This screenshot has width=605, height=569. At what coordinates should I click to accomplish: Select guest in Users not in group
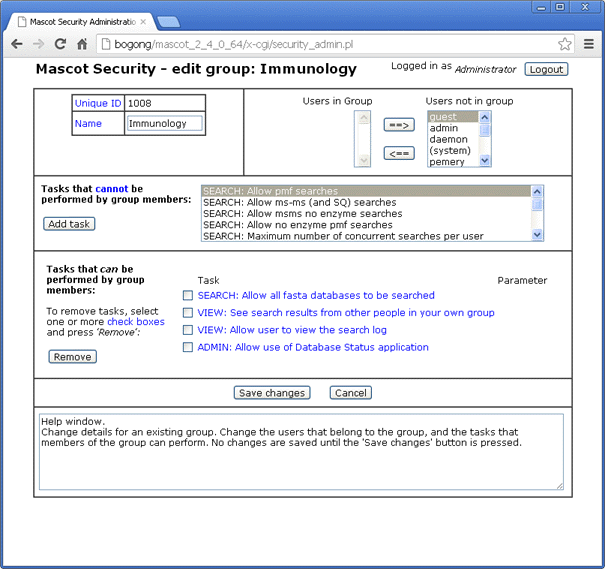(x=453, y=117)
